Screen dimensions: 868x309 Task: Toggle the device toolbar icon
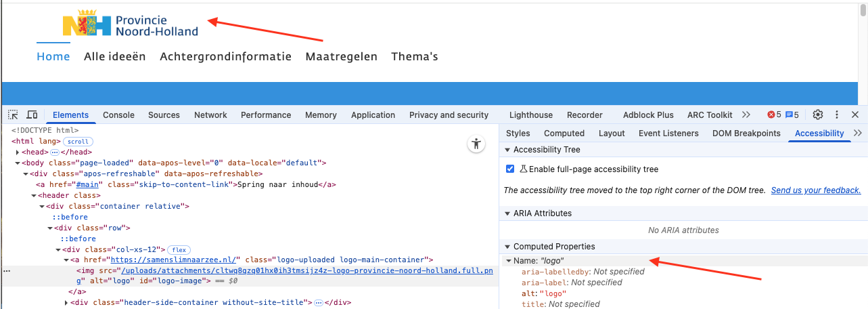[x=32, y=115]
